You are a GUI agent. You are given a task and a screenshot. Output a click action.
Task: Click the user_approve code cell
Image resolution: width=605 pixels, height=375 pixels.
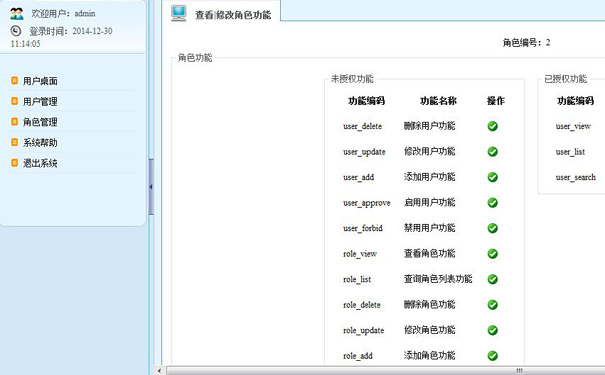[367, 203]
